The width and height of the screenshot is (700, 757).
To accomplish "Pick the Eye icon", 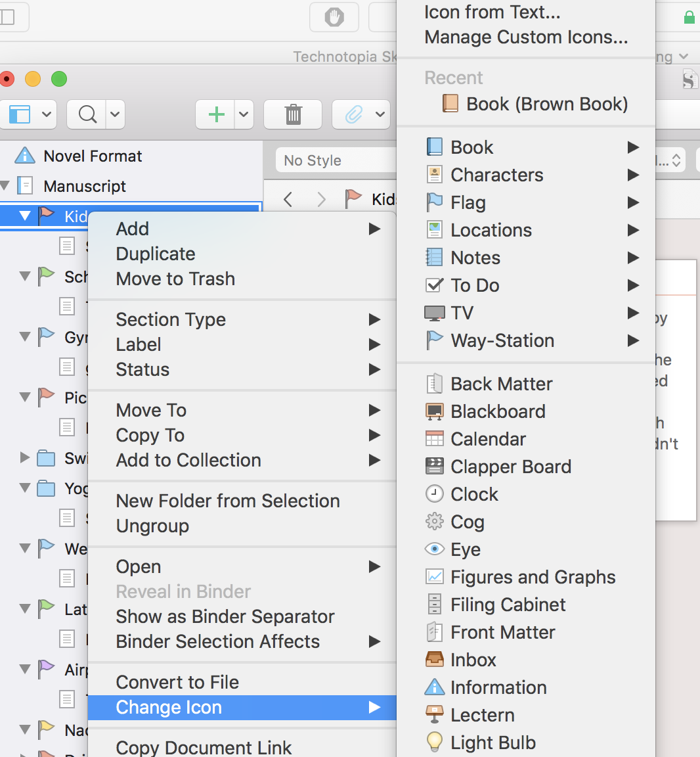I will point(526,549).
